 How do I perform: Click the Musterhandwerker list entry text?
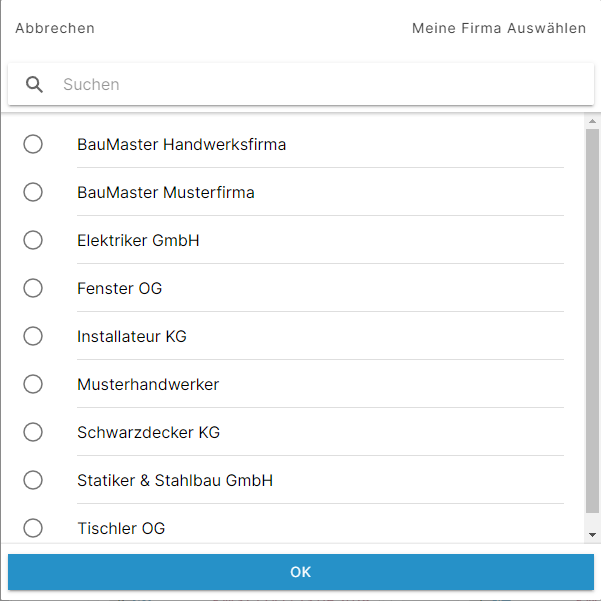point(148,384)
